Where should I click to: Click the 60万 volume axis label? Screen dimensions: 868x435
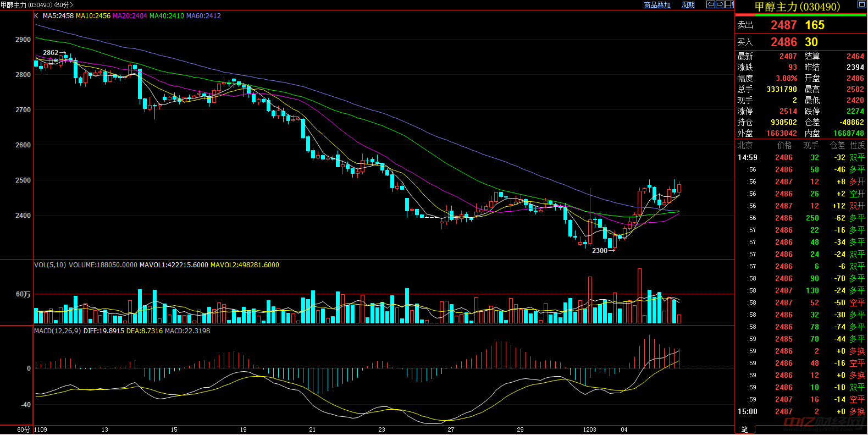coord(23,295)
